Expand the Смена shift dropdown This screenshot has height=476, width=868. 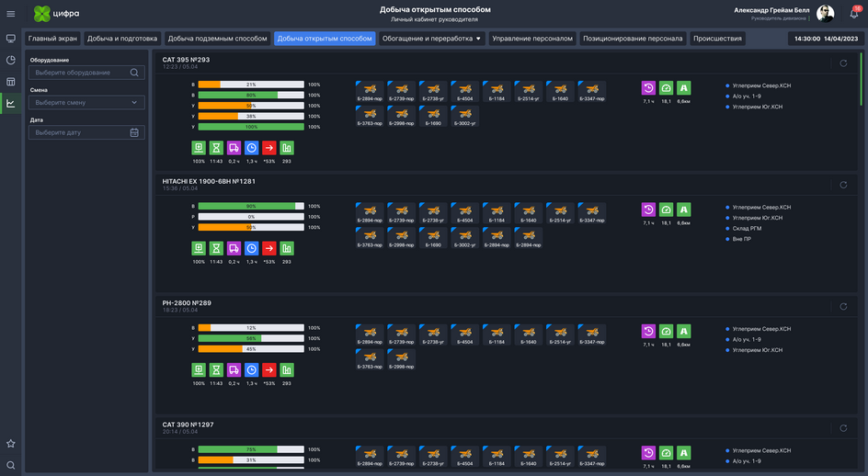[x=87, y=102]
